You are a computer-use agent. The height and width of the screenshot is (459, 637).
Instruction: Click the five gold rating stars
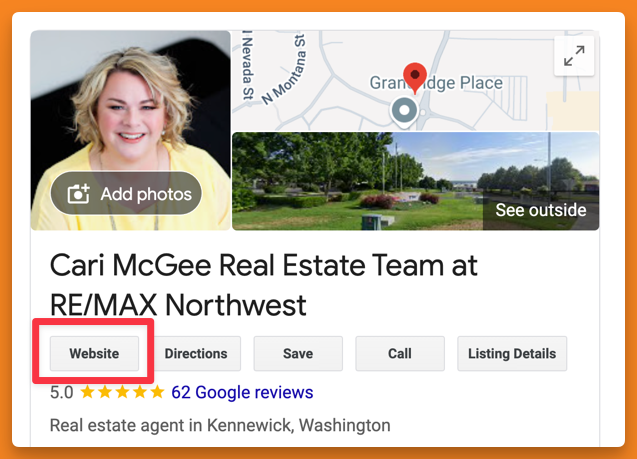pyautogui.click(x=122, y=392)
